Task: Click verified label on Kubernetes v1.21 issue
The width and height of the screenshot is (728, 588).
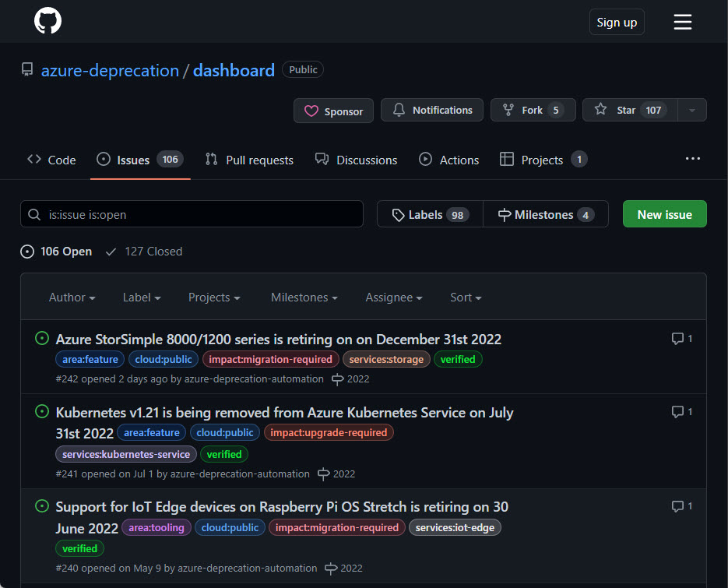Action: [224, 454]
